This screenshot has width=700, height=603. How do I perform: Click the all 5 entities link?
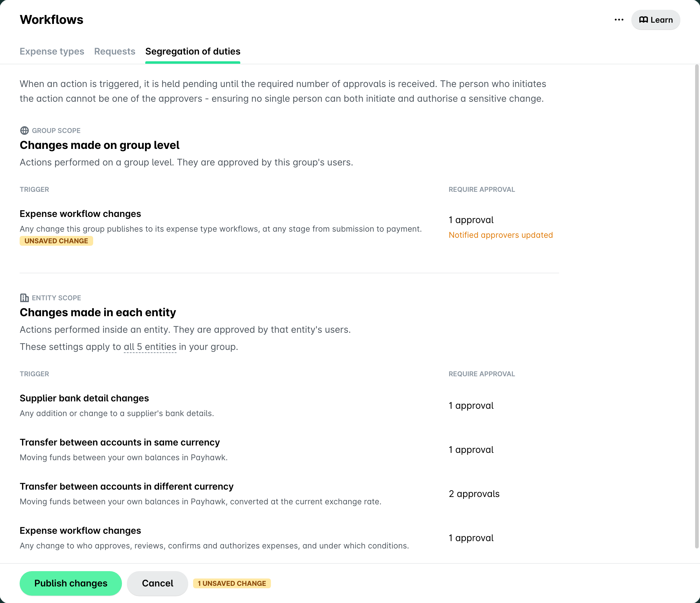coord(150,347)
